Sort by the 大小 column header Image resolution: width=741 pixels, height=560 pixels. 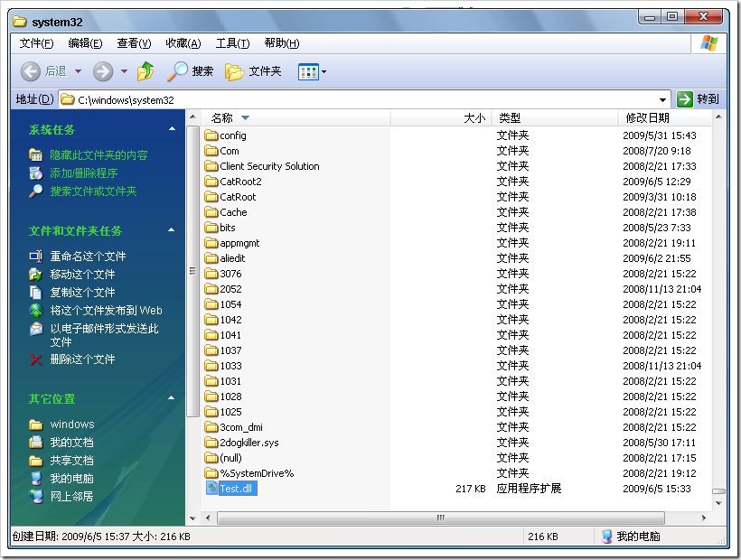pos(441,118)
